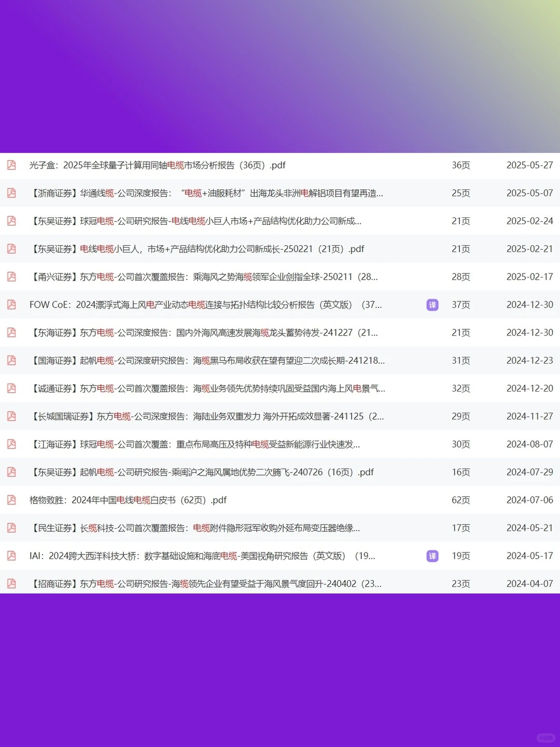The width and height of the screenshot is (560, 747).
Task: Click 31页 page count cell
Action: (x=461, y=361)
